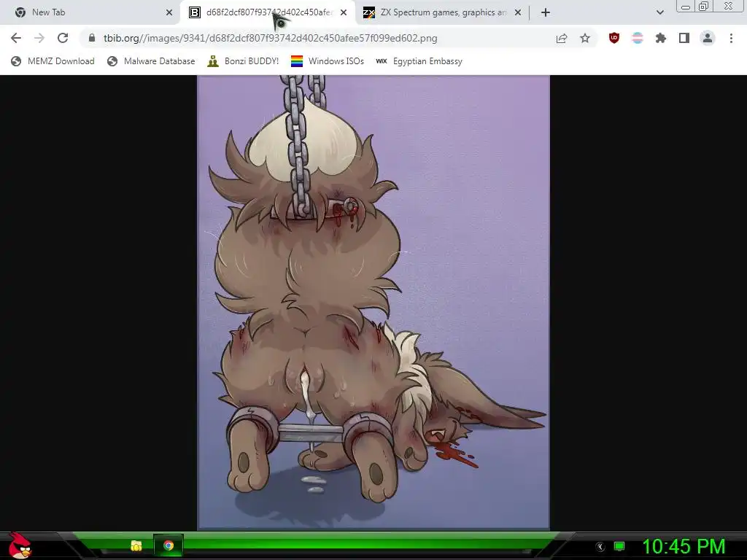The width and height of the screenshot is (747, 560).
Task: Go forward with the forward arrow
Action: (39, 38)
